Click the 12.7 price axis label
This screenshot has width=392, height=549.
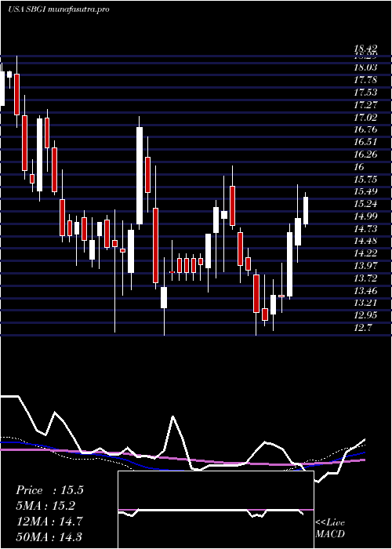363,328
